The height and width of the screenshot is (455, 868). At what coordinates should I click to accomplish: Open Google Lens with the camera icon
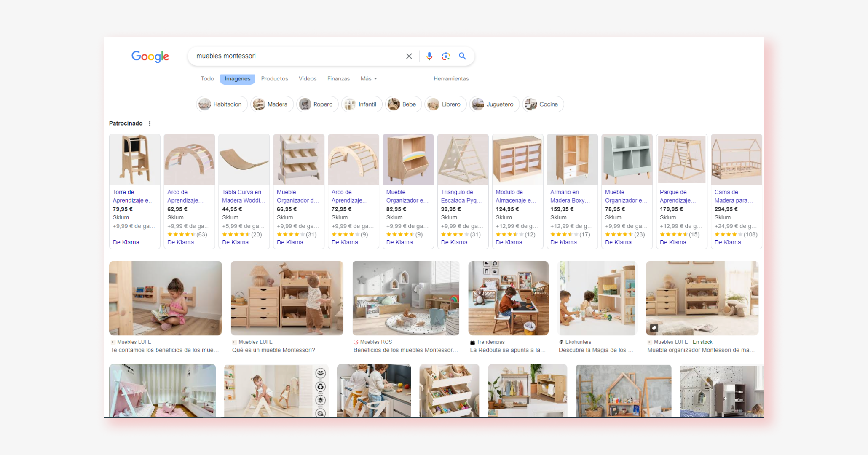click(x=445, y=56)
